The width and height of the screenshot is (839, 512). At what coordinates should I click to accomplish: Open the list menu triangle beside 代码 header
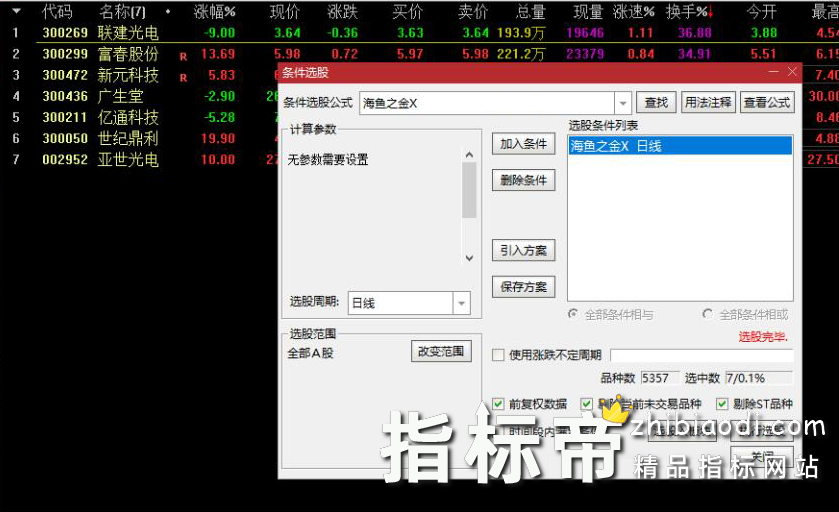17,11
